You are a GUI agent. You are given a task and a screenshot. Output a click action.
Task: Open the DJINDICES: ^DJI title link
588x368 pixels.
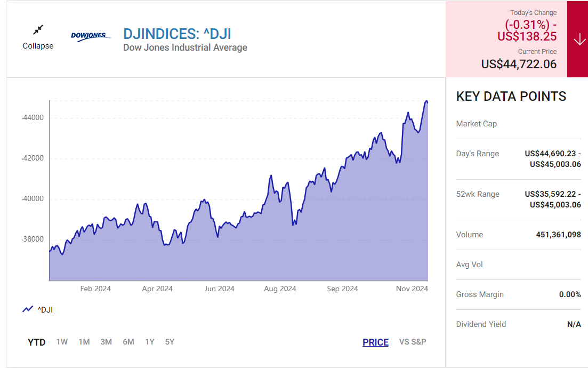177,34
